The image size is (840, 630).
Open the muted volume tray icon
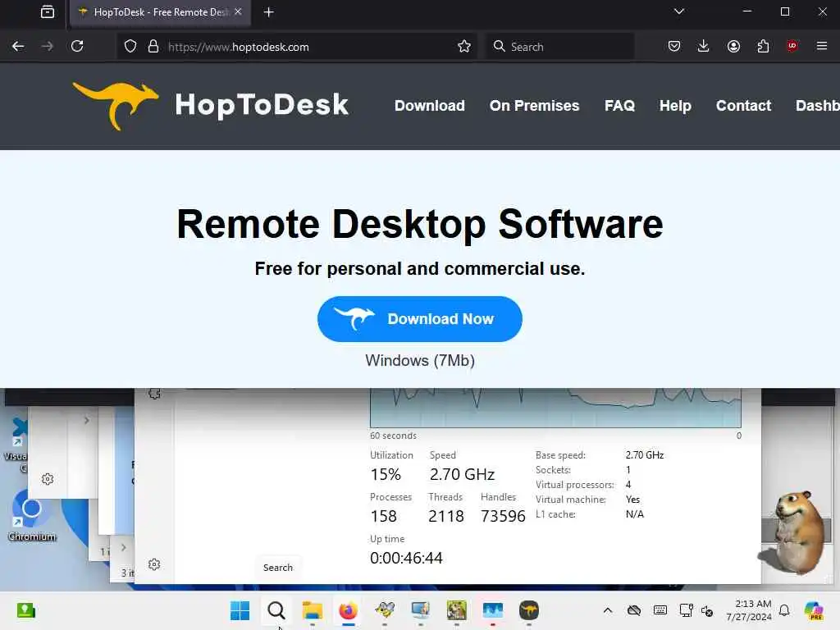pyautogui.click(x=707, y=610)
